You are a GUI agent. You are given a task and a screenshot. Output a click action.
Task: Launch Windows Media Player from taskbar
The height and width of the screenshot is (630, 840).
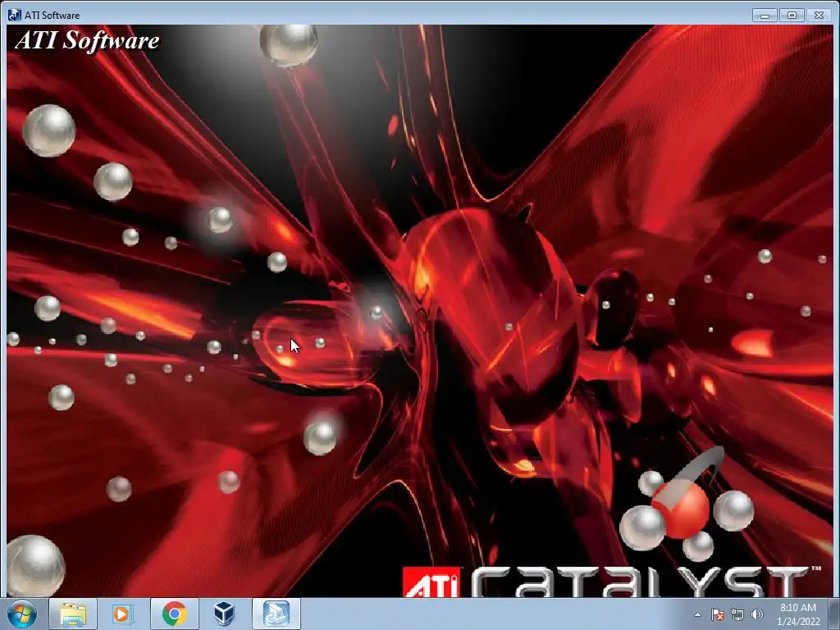click(123, 614)
